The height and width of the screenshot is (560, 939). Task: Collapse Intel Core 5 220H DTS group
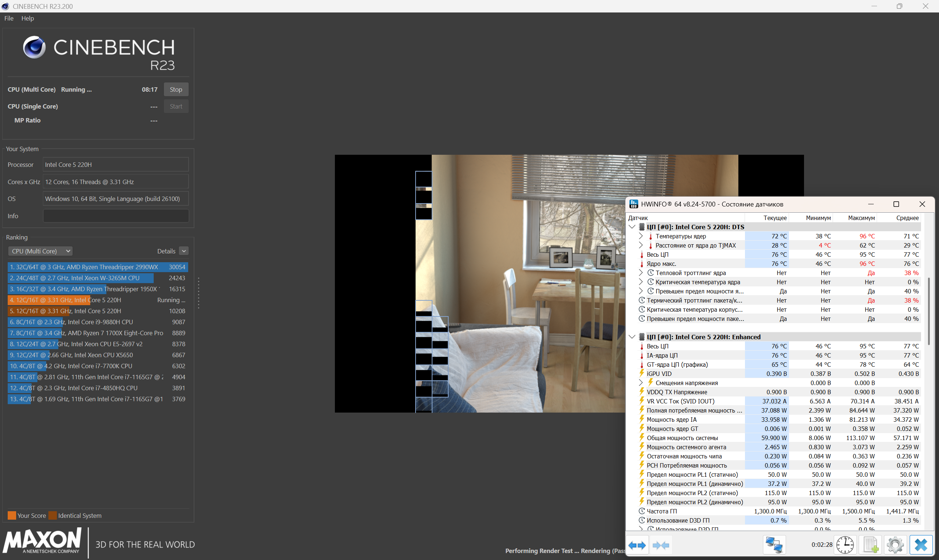pyautogui.click(x=632, y=227)
